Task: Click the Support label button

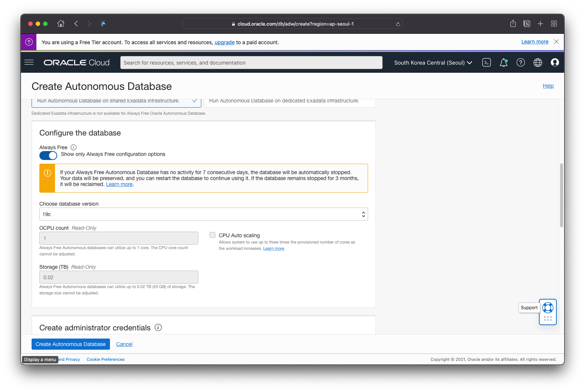Action: [x=529, y=308]
